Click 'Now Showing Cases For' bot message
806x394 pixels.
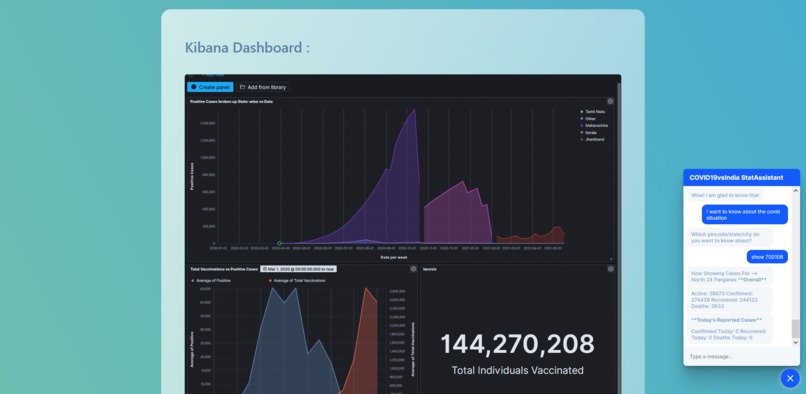tap(729, 276)
